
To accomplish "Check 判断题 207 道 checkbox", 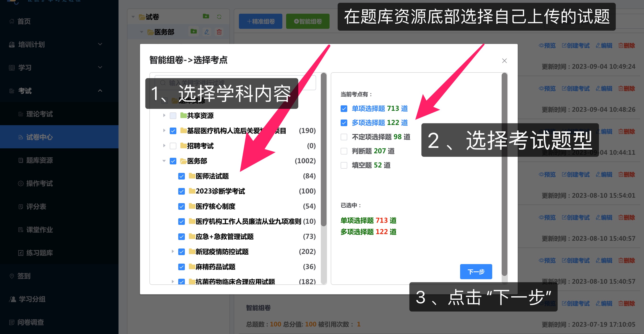I will pyautogui.click(x=344, y=151).
